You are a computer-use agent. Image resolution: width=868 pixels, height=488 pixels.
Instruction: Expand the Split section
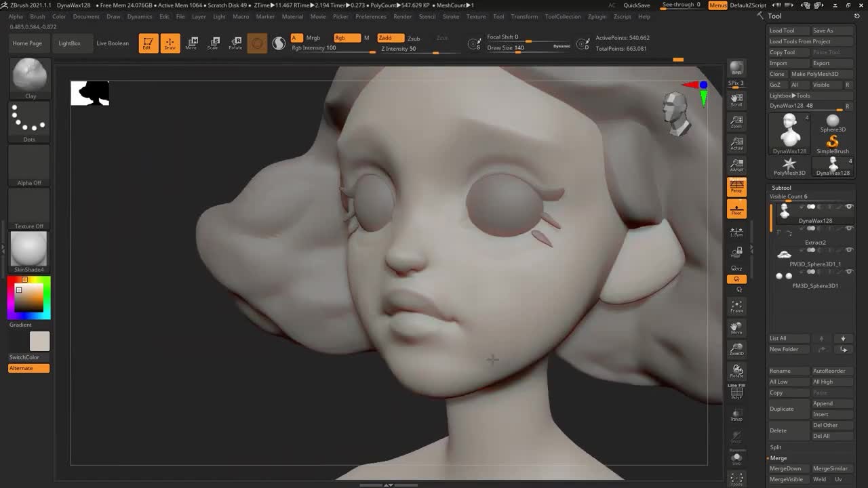775,447
